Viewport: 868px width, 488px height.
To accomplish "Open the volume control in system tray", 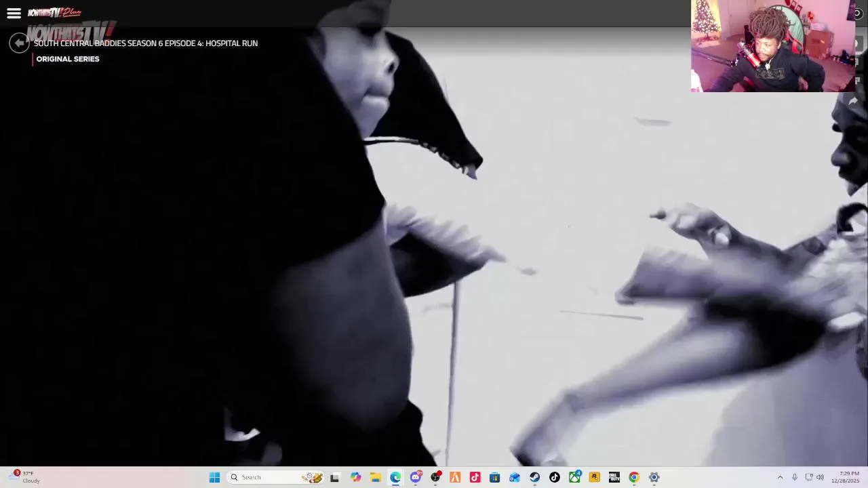I will 820,477.
